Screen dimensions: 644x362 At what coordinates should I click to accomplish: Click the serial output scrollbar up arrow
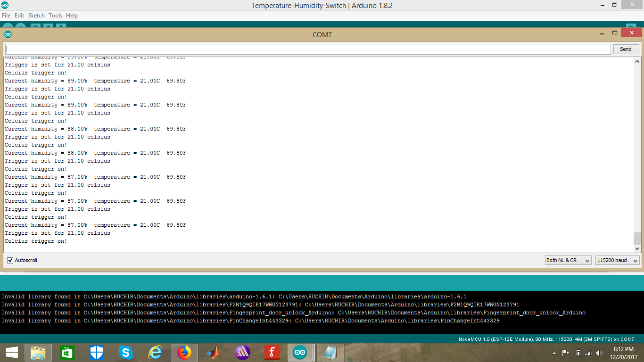coord(637,61)
